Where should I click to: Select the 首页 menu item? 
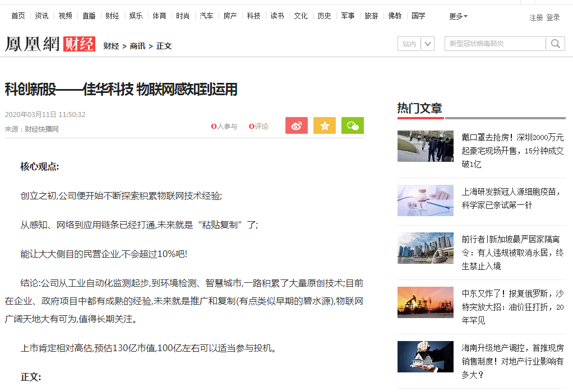[17, 16]
